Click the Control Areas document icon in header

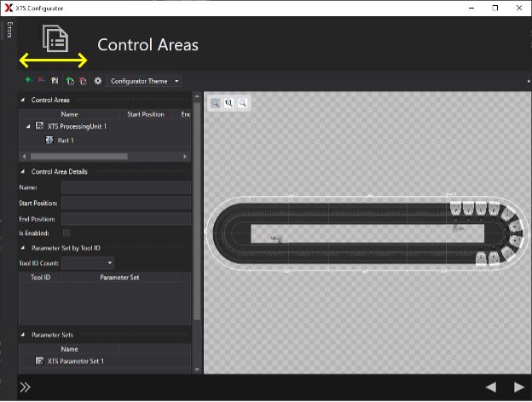coord(55,38)
